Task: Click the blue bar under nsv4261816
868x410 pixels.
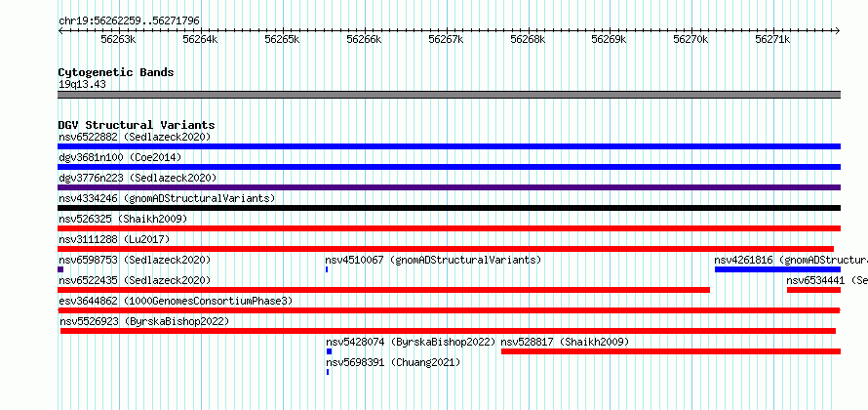Action: tap(777, 269)
